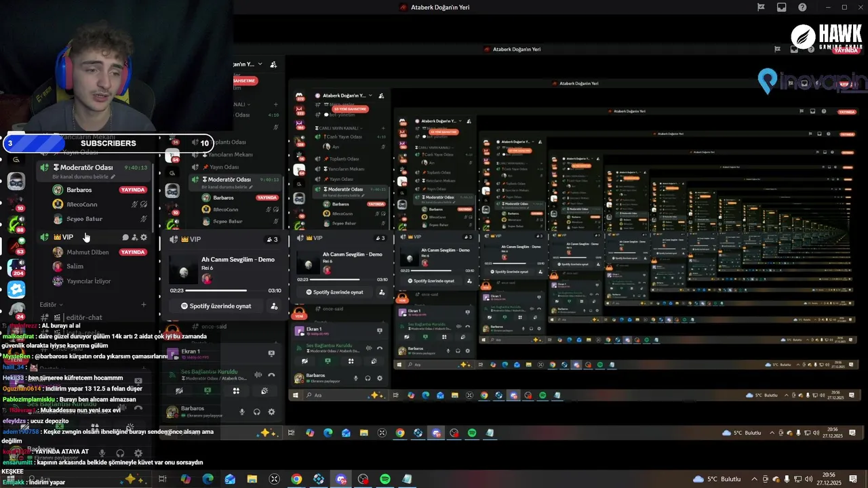Click the invite-people icon on the VIP channel row
The width and height of the screenshot is (868, 488).
134,237
